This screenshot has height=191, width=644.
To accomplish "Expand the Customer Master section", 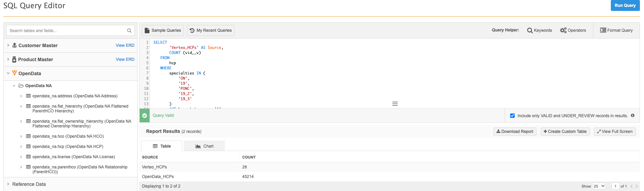I will pyautogui.click(x=8, y=45).
